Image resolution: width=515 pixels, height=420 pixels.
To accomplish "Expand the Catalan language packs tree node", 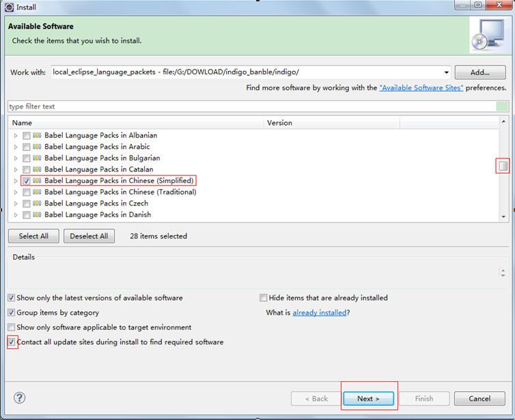I will coord(16,169).
